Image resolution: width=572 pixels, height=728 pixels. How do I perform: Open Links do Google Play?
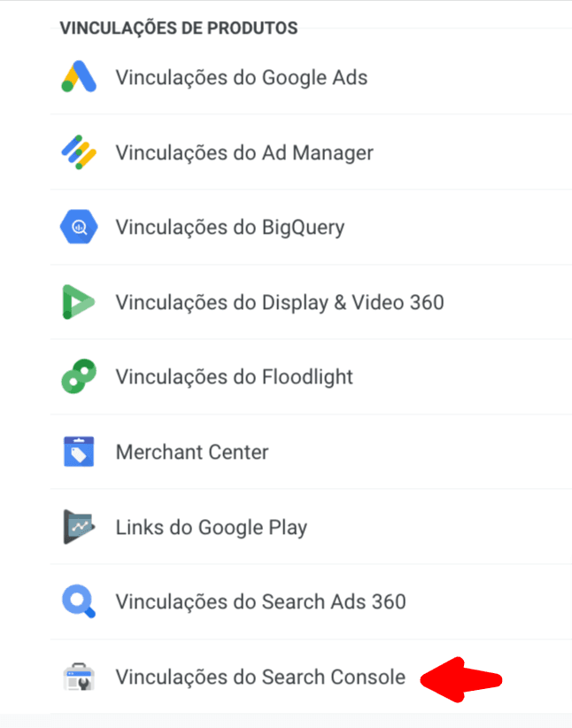(x=211, y=526)
